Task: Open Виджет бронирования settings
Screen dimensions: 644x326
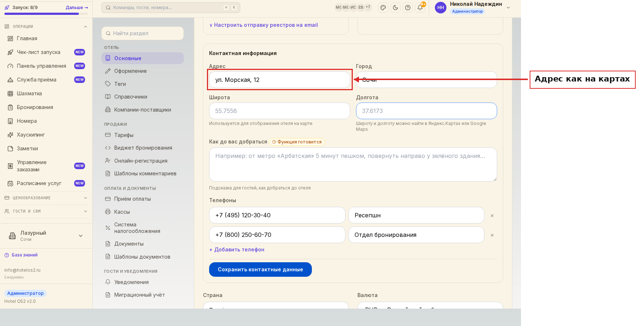Action: pos(143,148)
